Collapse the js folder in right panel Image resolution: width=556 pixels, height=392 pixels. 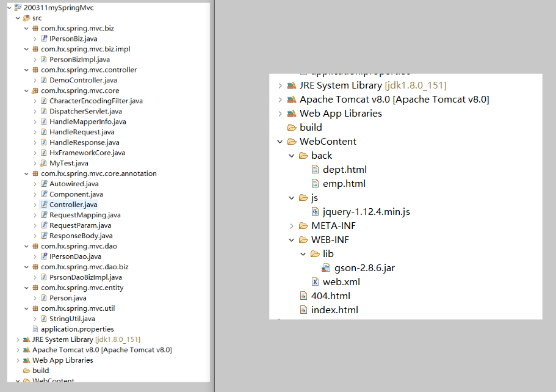pyautogui.click(x=292, y=198)
